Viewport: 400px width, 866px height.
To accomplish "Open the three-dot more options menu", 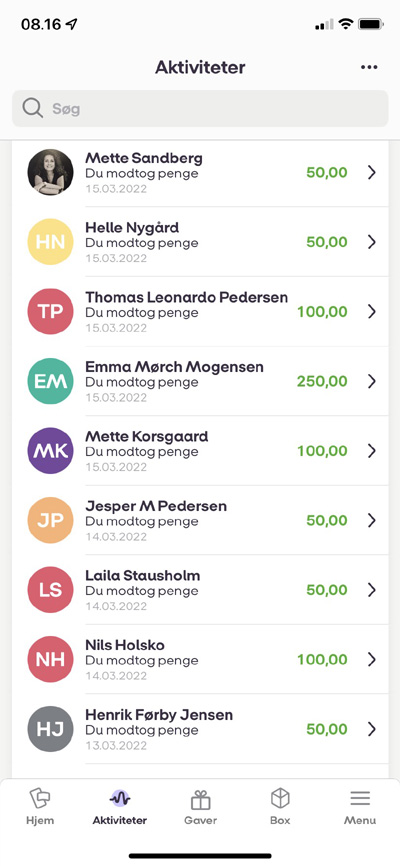I will [369, 67].
